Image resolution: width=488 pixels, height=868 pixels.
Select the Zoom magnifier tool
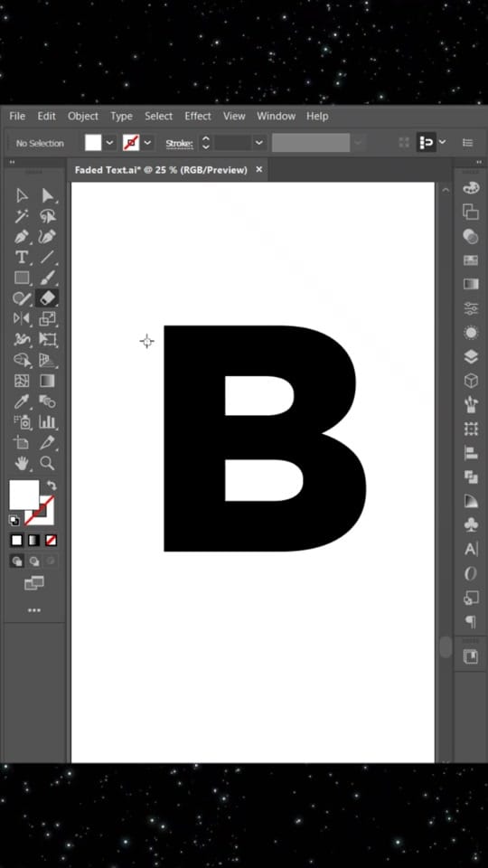pyautogui.click(x=48, y=463)
